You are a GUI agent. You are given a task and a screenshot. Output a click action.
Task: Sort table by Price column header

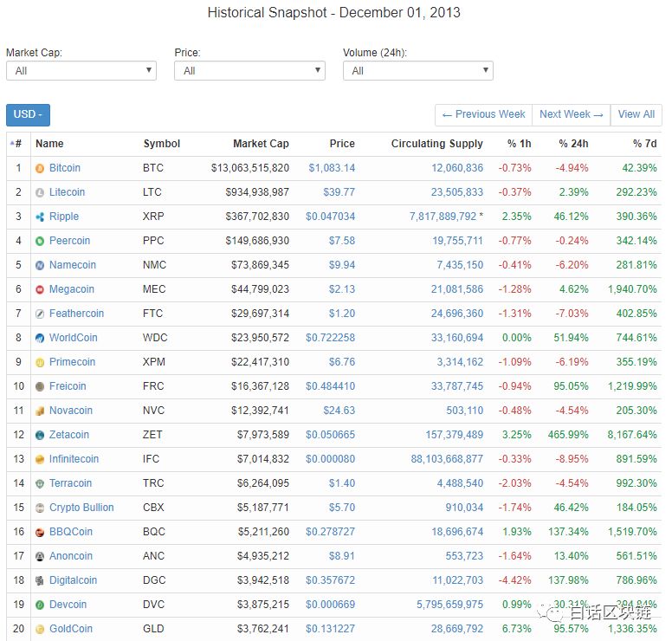point(342,144)
